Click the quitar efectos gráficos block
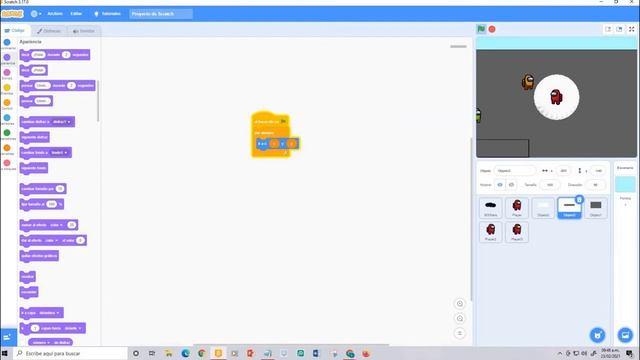The image size is (640, 360). click(x=39, y=256)
